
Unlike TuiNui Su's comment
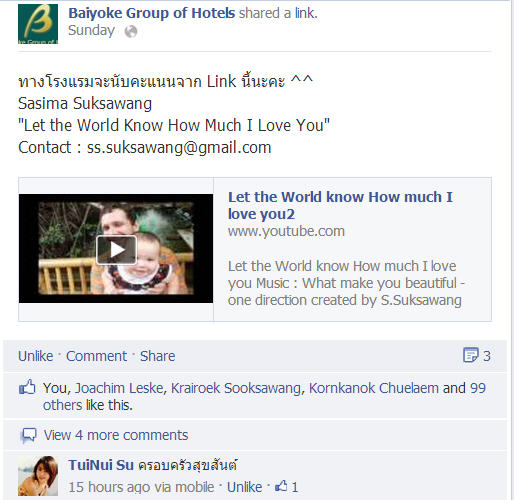pyautogui.click(x=244, y=487)
